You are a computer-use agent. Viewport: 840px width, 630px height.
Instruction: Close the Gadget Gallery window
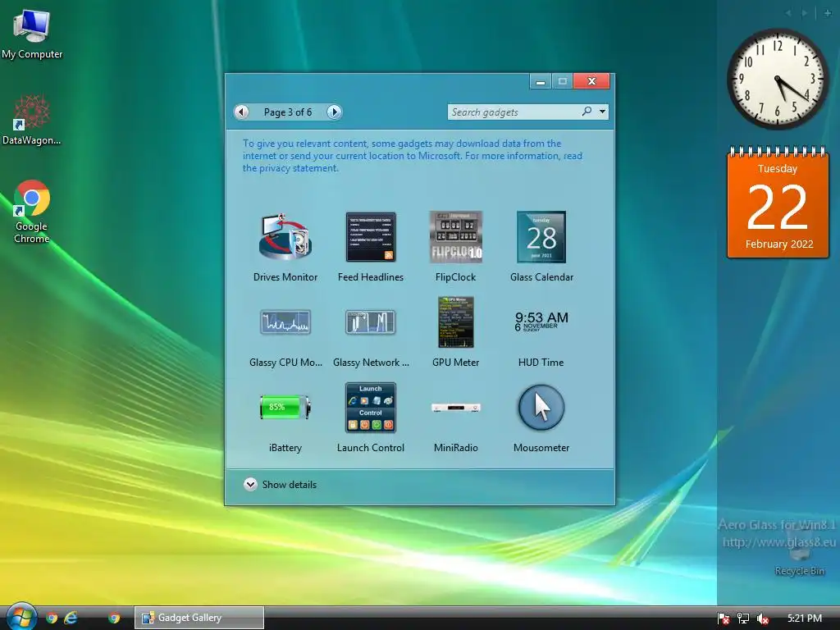coord(591,81)
